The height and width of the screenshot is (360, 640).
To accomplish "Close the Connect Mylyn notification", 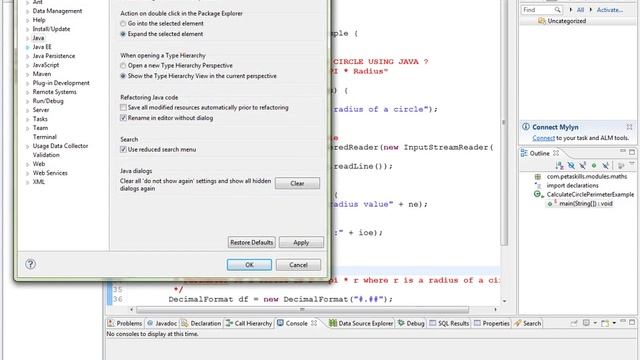I will click(x=629, y=127).
